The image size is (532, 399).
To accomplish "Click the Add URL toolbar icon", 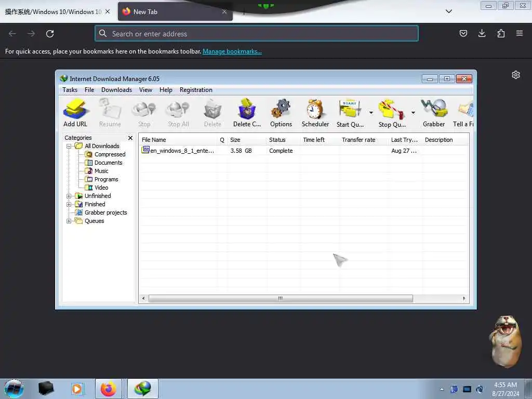I will coord(75,113).
